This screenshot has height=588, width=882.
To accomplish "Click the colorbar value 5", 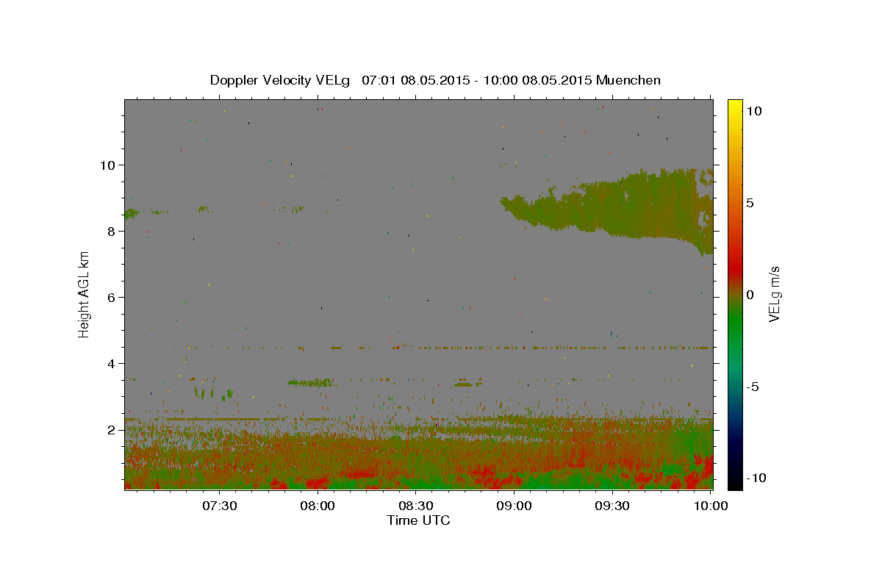I will point(750,203).
